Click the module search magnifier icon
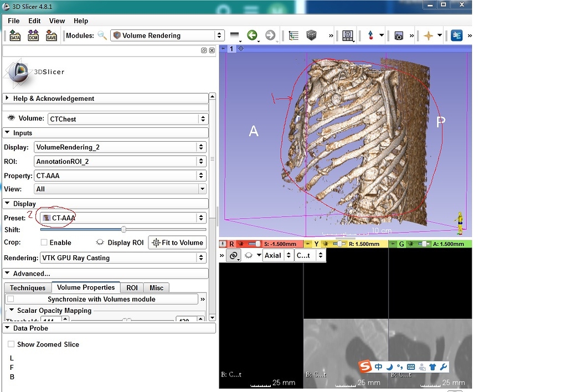Viewport: 567px width, 392px height. (102, 35)
